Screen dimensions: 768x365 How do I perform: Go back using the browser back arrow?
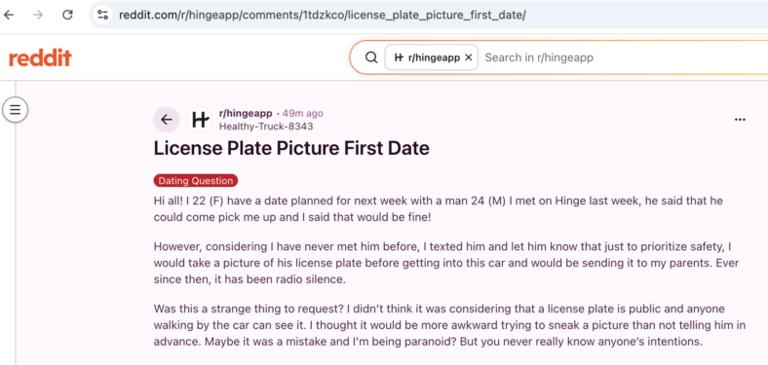8,15
